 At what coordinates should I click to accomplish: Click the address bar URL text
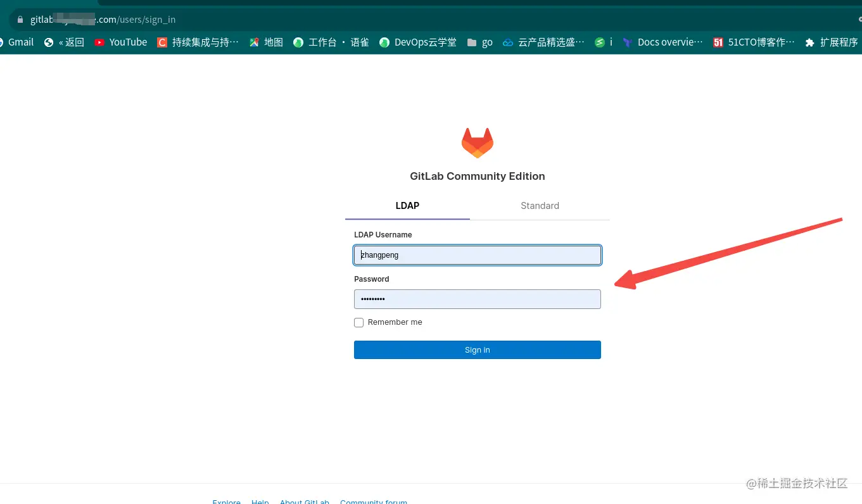[103, 20]
